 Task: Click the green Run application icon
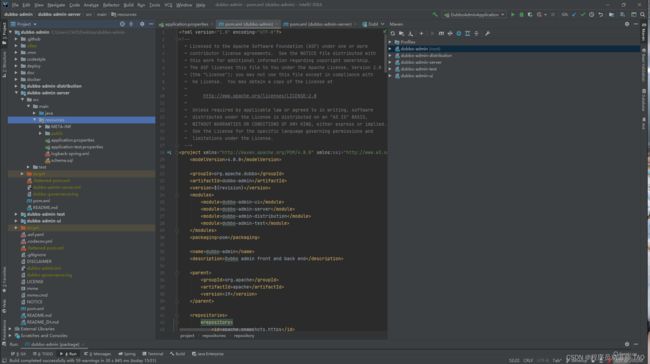(513, 15)
